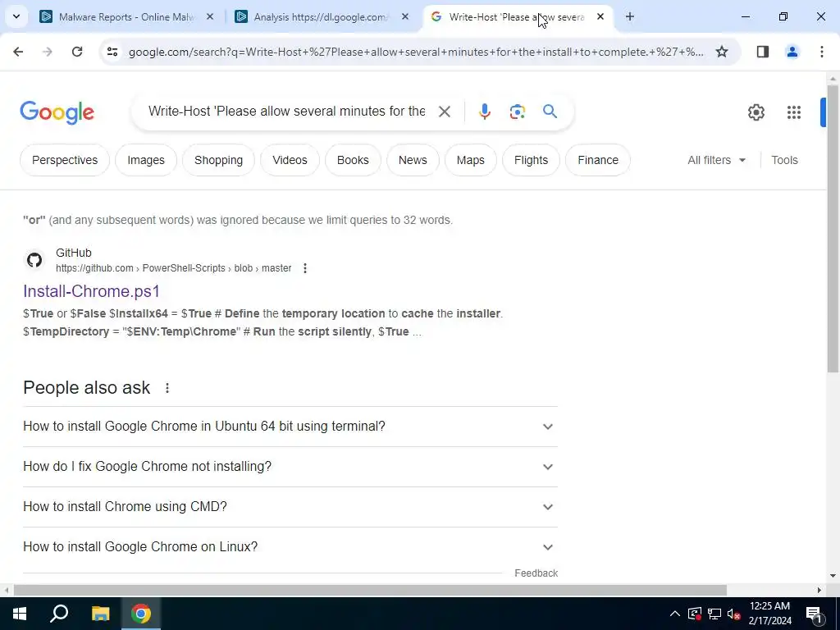840x630 pixels.
Task: Open more options for the GitHub result
Action: (x=305, y=268)
